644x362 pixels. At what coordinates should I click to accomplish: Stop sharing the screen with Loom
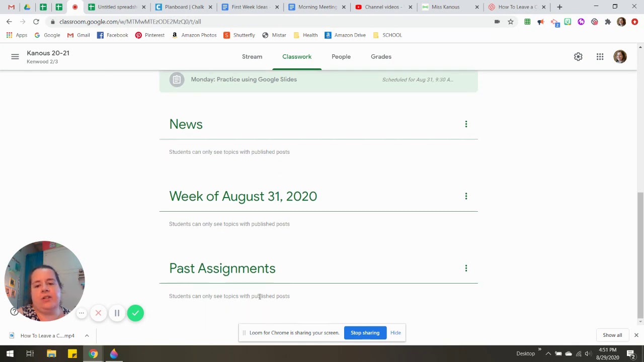365,333
